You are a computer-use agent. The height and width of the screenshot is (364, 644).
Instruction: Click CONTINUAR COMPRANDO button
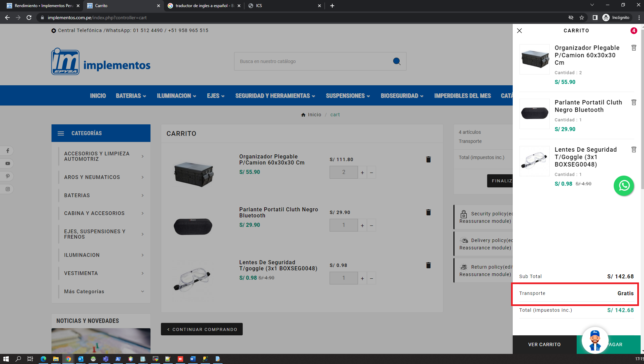(202, 329)
